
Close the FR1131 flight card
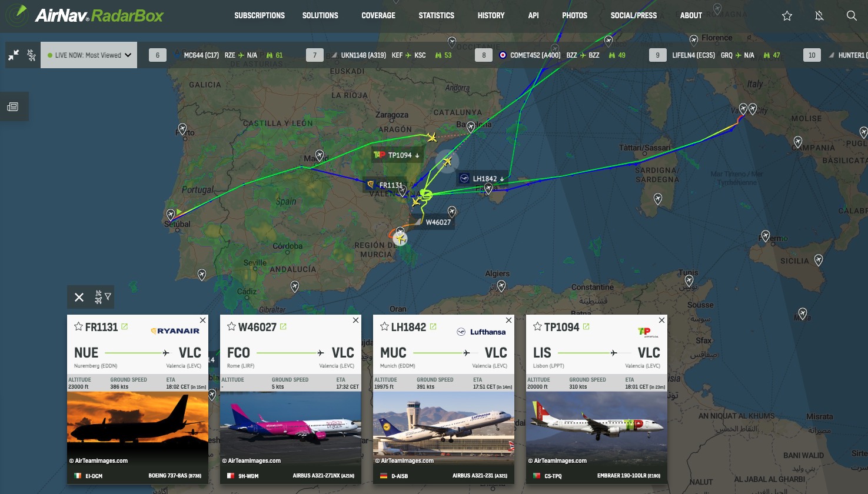(202, 321)
